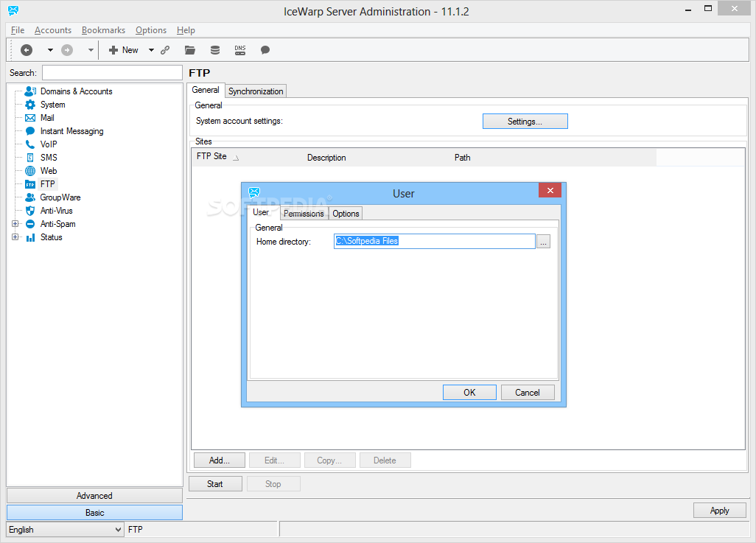Open the Permissions tab in User dialog
The width and height of the screenshot is (756, 543).
[304, 214]
